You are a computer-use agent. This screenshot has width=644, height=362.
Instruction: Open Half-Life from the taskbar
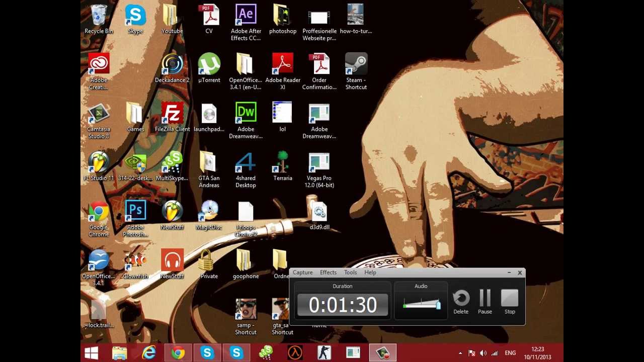(x=295, y=353)
